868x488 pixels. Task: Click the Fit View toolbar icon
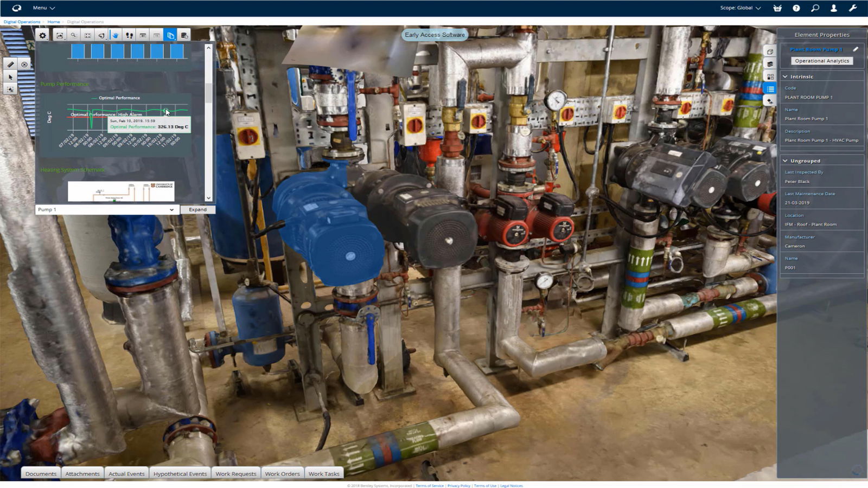(x=87, y=35)
